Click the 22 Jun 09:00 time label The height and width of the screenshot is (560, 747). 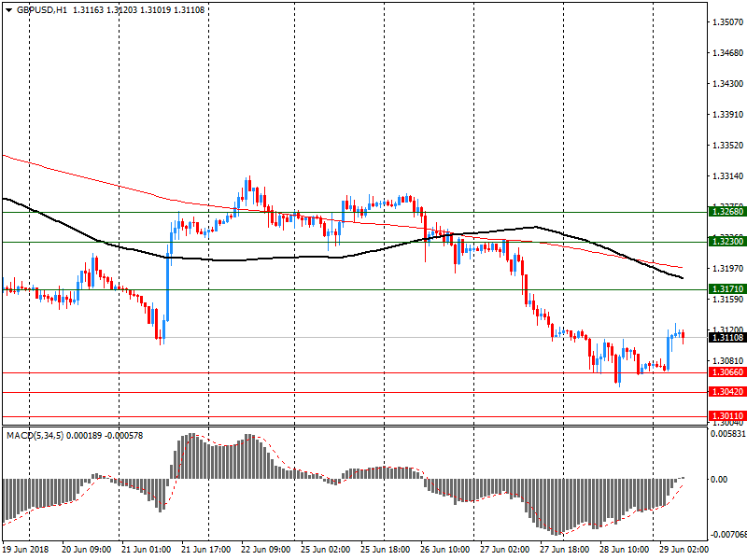pos(265,551)
